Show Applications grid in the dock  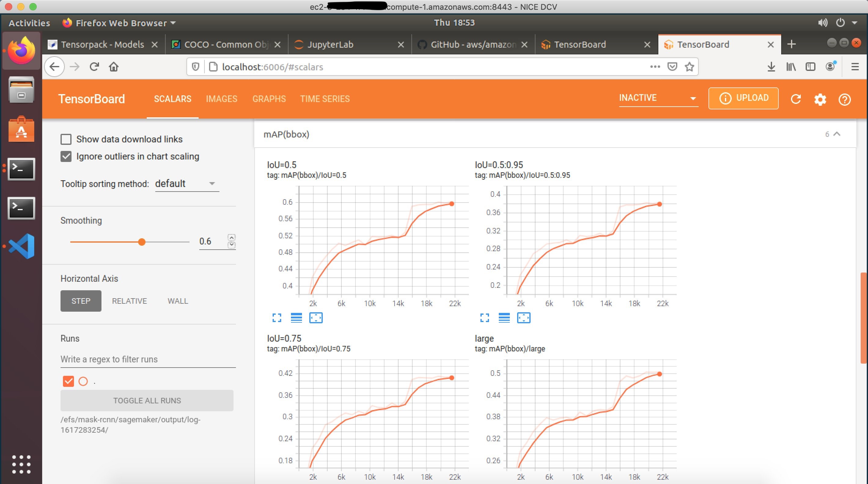click(21, 464)
